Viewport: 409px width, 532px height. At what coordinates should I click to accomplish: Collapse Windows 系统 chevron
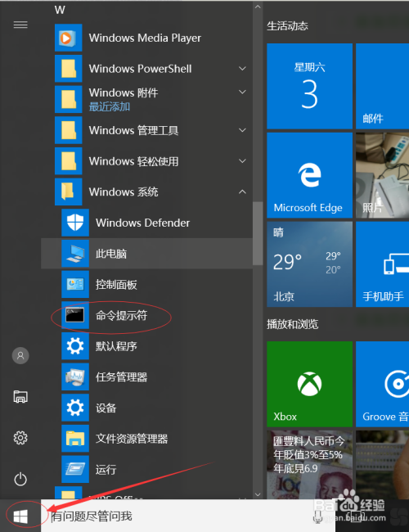tap(242, 192)
